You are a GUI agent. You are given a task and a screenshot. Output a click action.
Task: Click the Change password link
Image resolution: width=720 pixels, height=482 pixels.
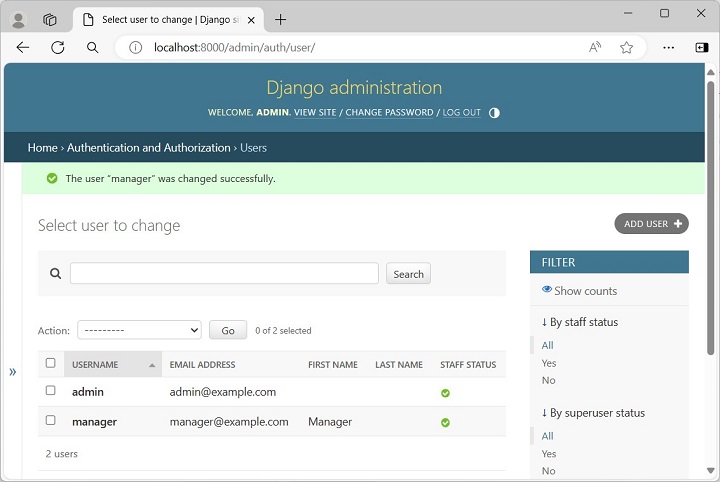389,112
